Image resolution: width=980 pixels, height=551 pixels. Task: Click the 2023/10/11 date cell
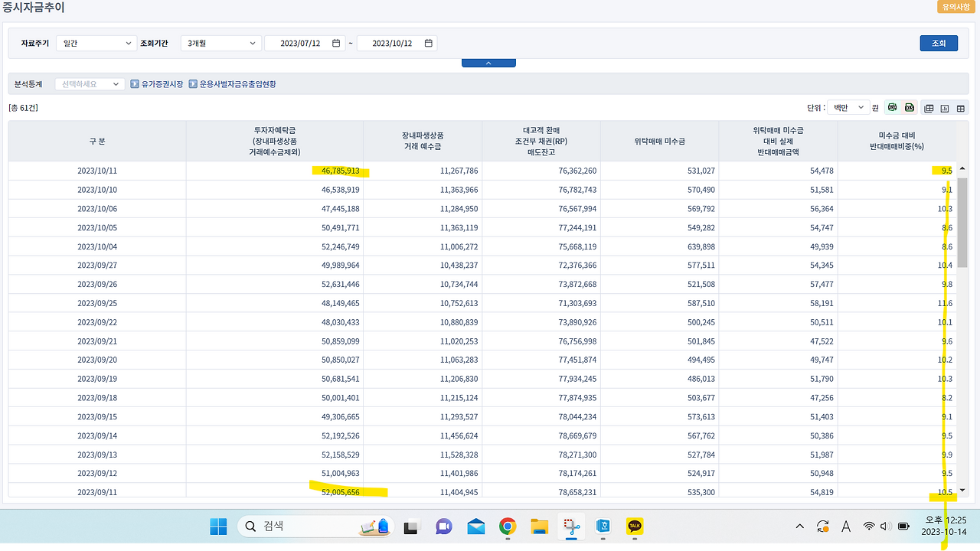97,171
